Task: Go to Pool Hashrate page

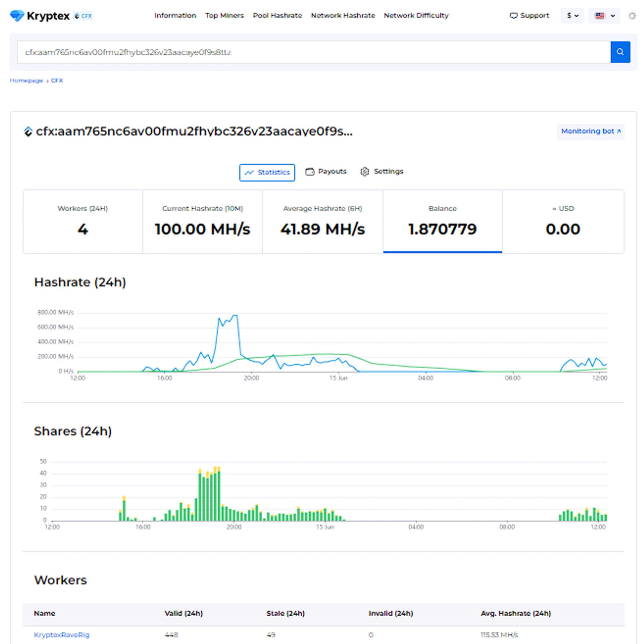Action: [277, 16]
